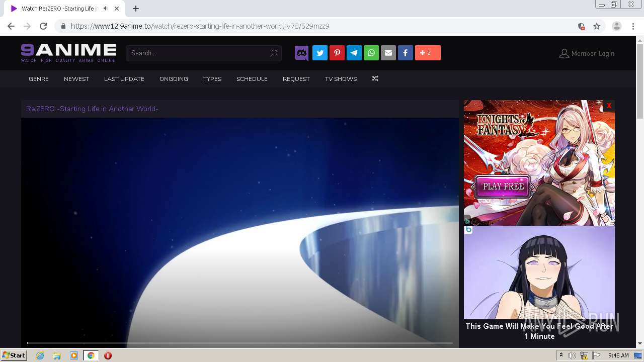The height and width of the screenshot is (362, 644).
Task: Open the File Explorer taskbar icon
Action: click(x=57, y=355)
